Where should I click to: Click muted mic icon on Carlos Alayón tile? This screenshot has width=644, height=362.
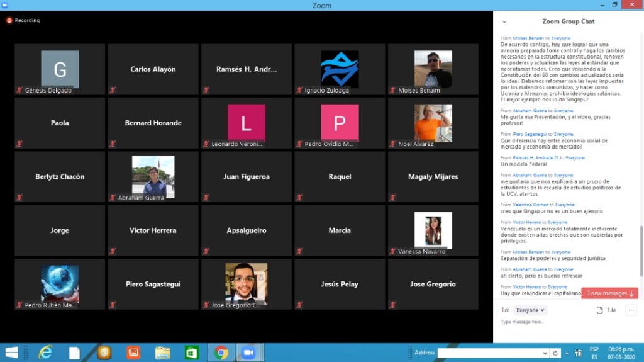[113, 90]
